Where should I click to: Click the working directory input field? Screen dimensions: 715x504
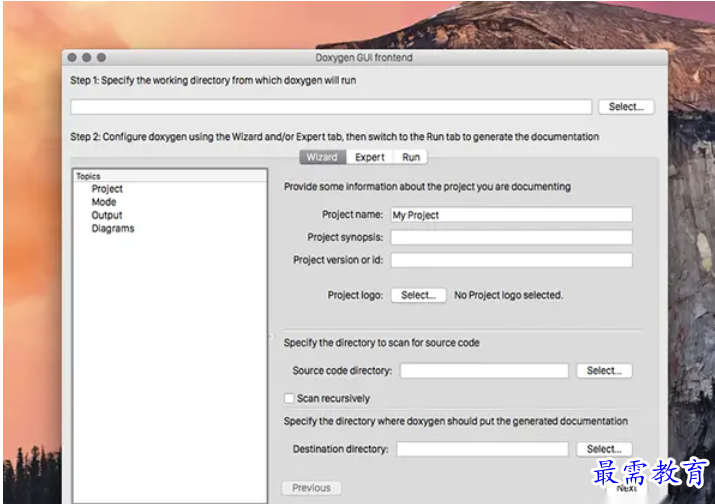coord(331,107)
